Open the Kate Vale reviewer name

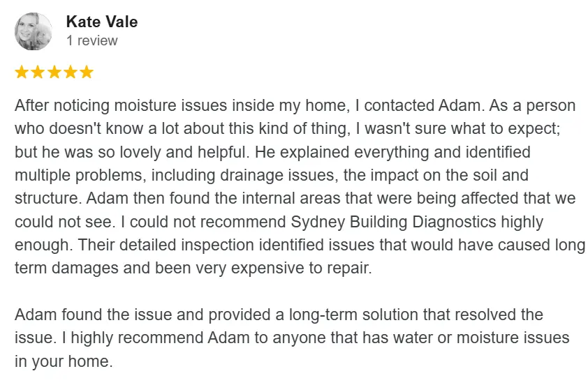(101, 22)
